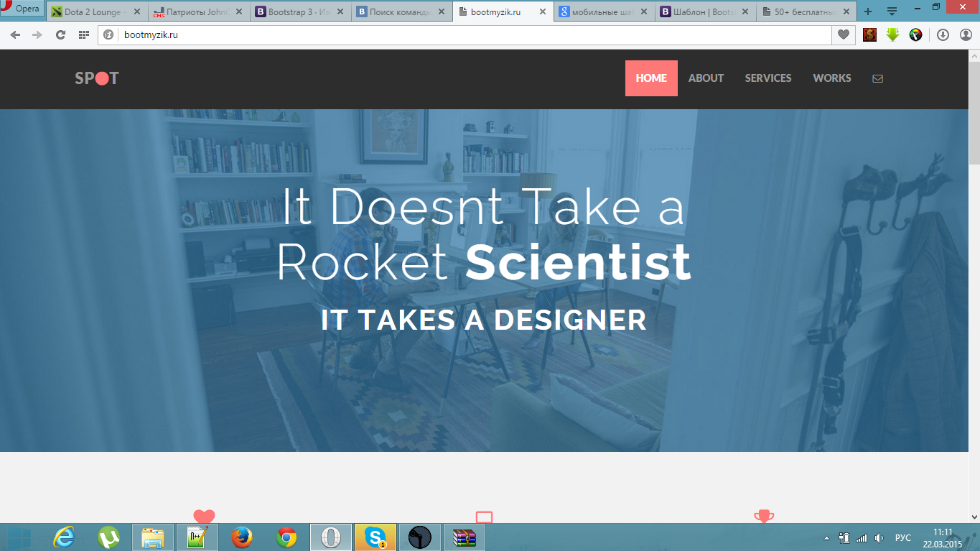Viewport: 980px width, 551px height.
Task: Navigate to the SERVICES page link
Action: click(767, 78)
